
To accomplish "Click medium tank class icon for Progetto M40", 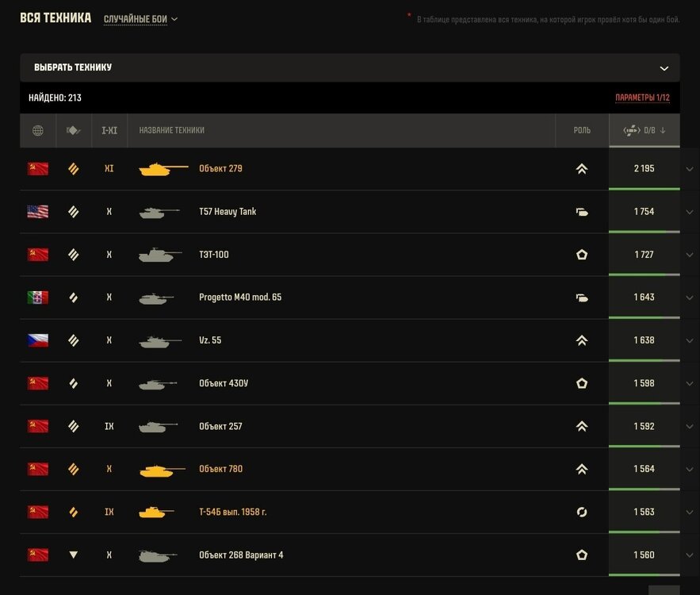I will point(74,297).
